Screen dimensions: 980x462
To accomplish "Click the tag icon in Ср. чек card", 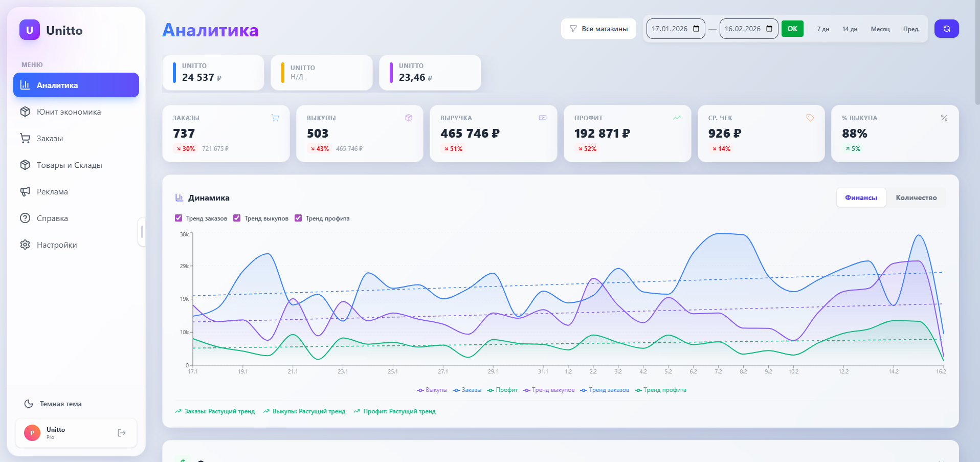I will click(x=810, y=118).
